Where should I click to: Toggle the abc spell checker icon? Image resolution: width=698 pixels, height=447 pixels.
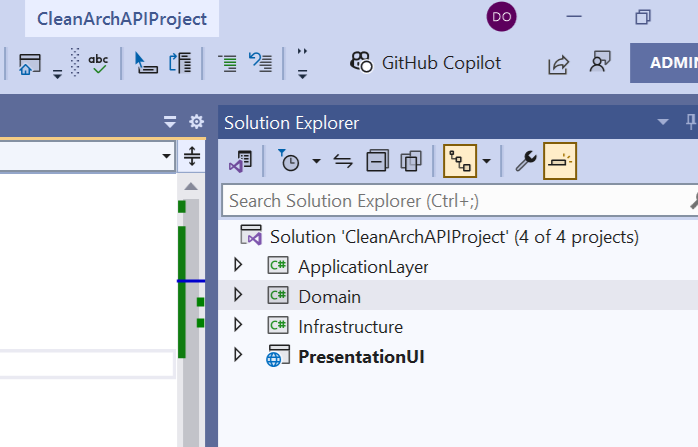pyautogui.click(x=98, y=63)
